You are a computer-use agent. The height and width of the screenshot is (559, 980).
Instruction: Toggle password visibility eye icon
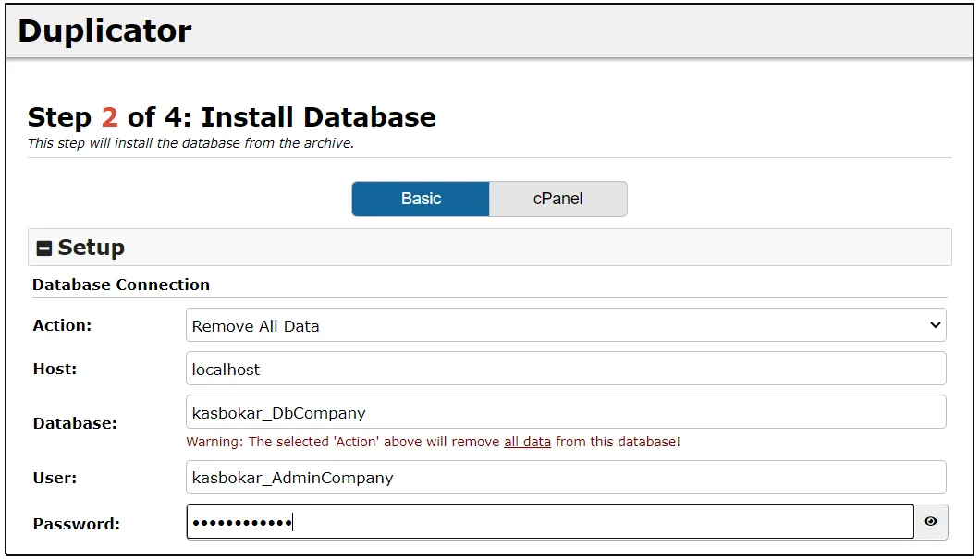tap(931, 521)
